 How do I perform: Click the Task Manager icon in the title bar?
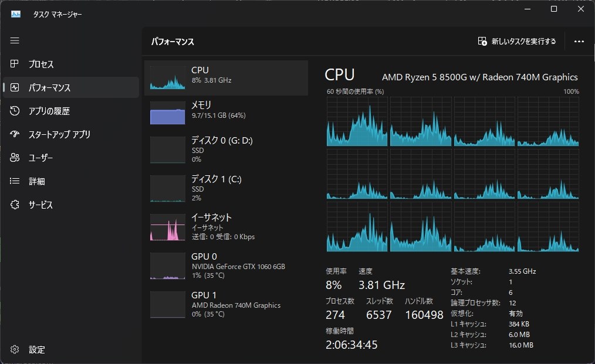click(15, 13)
